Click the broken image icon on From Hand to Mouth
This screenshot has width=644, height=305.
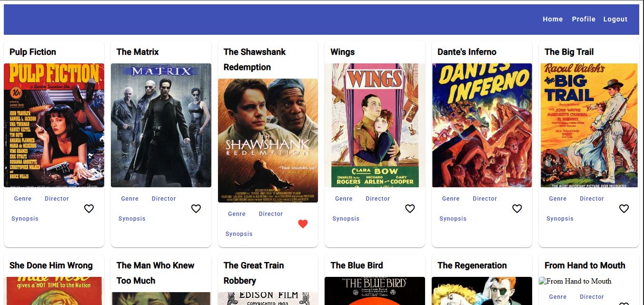543,281
